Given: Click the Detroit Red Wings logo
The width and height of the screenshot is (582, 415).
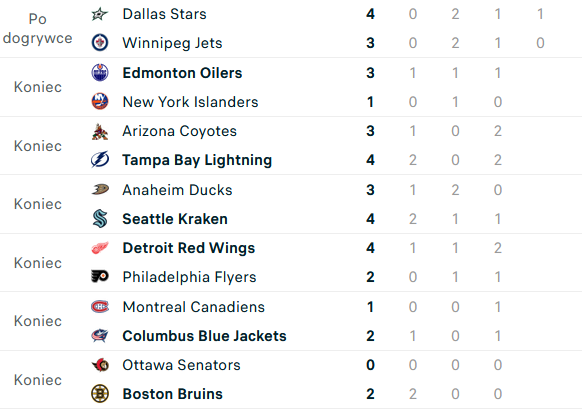Looking at the screenshot, I should [100, 248].
